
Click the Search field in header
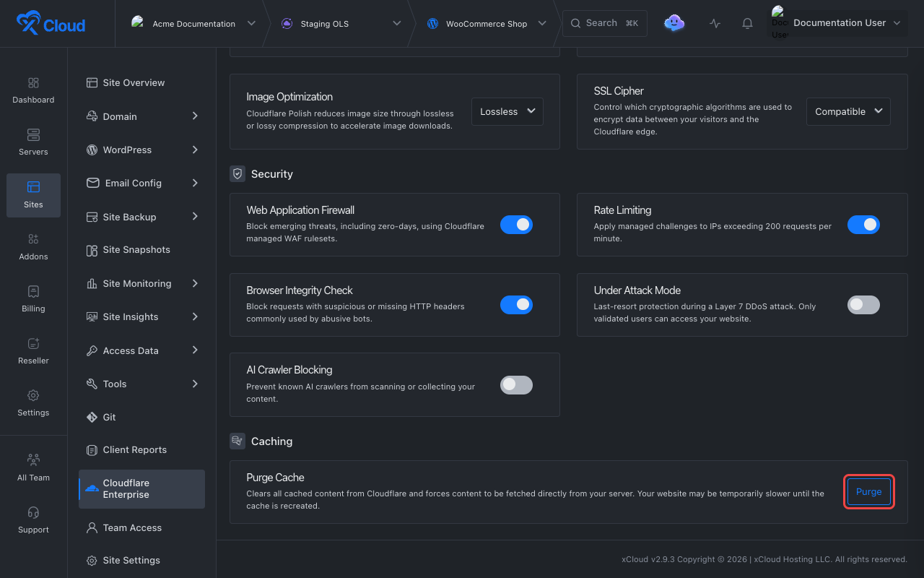[605, 23]
